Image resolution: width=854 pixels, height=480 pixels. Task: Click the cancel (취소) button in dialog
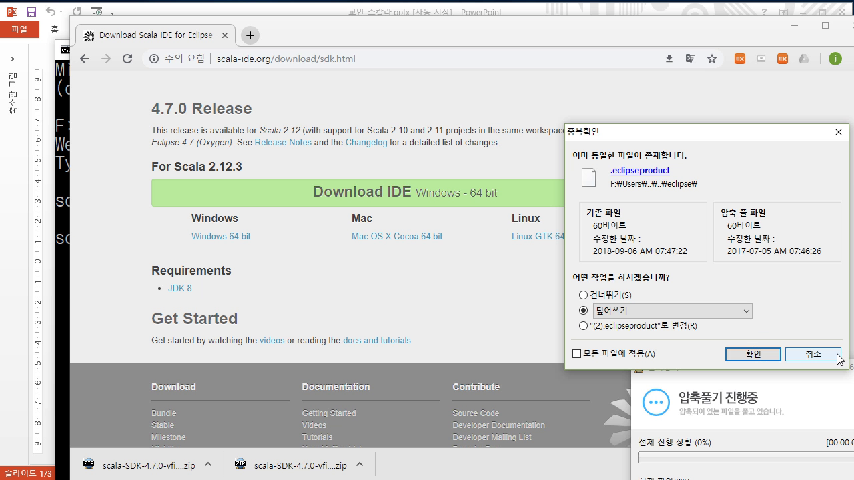(813, 354)
